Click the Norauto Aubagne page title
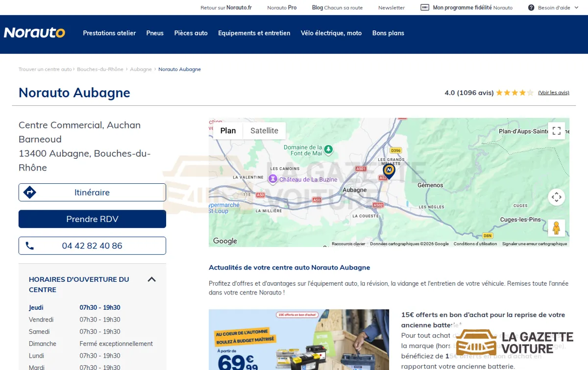 (74, 93)
